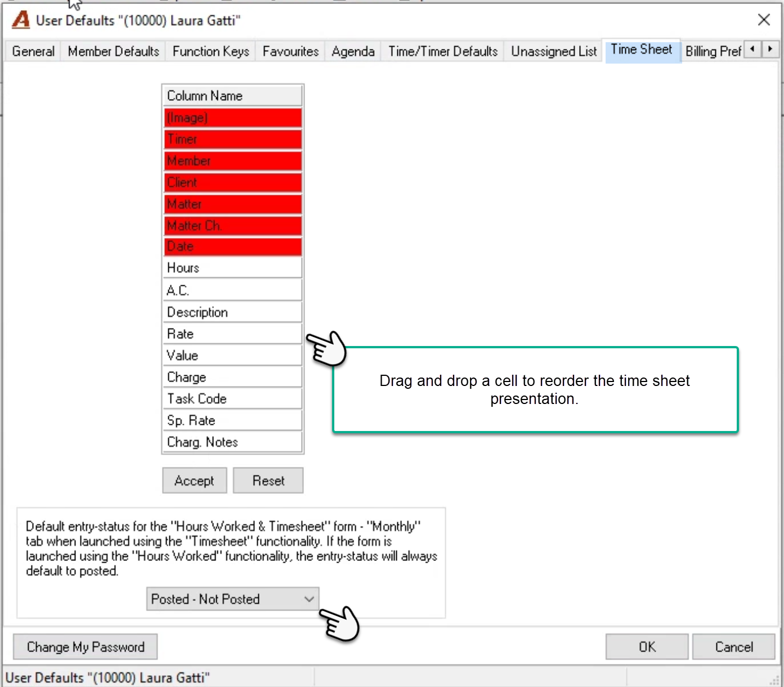
Task: Click the Column Name header
Action: 233,96
